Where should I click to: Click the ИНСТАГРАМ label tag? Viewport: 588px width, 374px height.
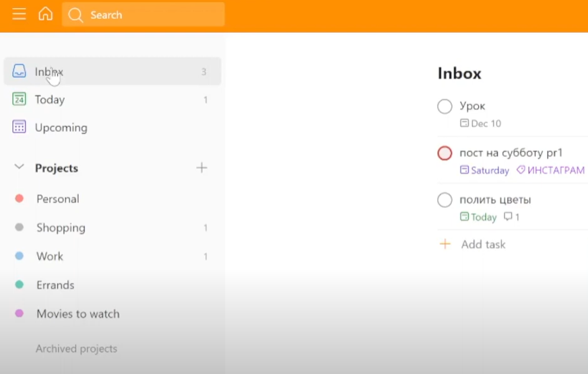[556, 170]
